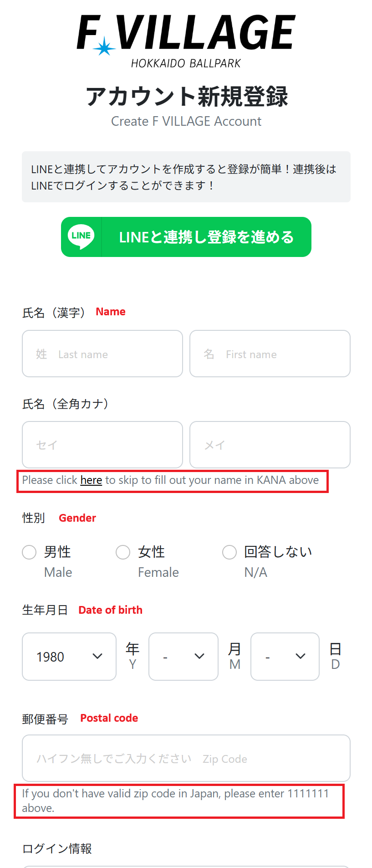The width and height of the screenshot is (372, 868).
Task: Click the F VILLAGE logo
Action: (x=186, y=41)
